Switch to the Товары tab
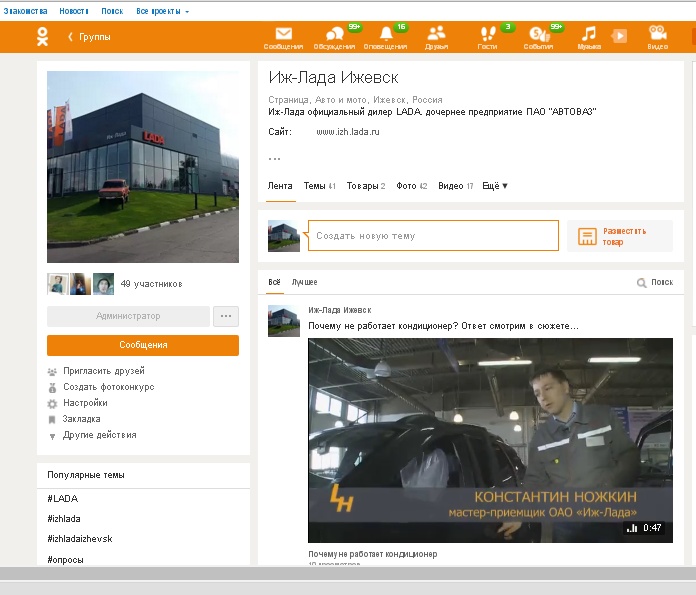Image resolution: width=696 pixels, height=595 pixels. coord(366,186)
